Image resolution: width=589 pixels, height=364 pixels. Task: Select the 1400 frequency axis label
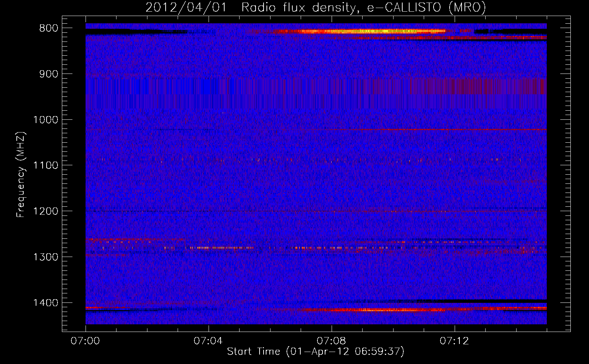pos(46,303)
